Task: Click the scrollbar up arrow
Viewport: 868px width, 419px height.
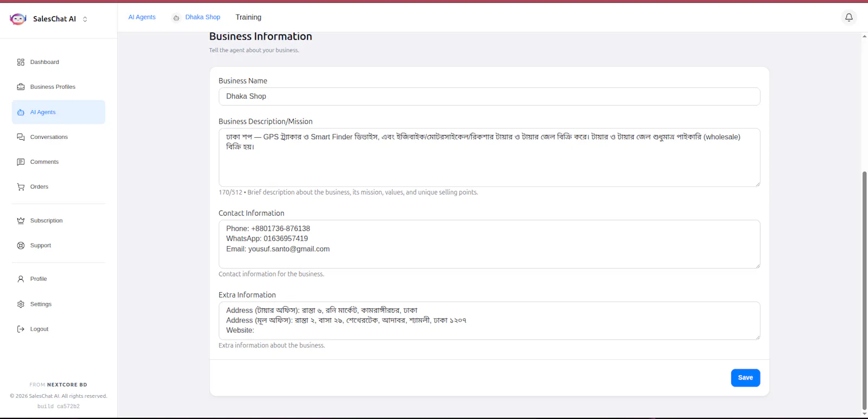Action: click(x=864, y=36)
